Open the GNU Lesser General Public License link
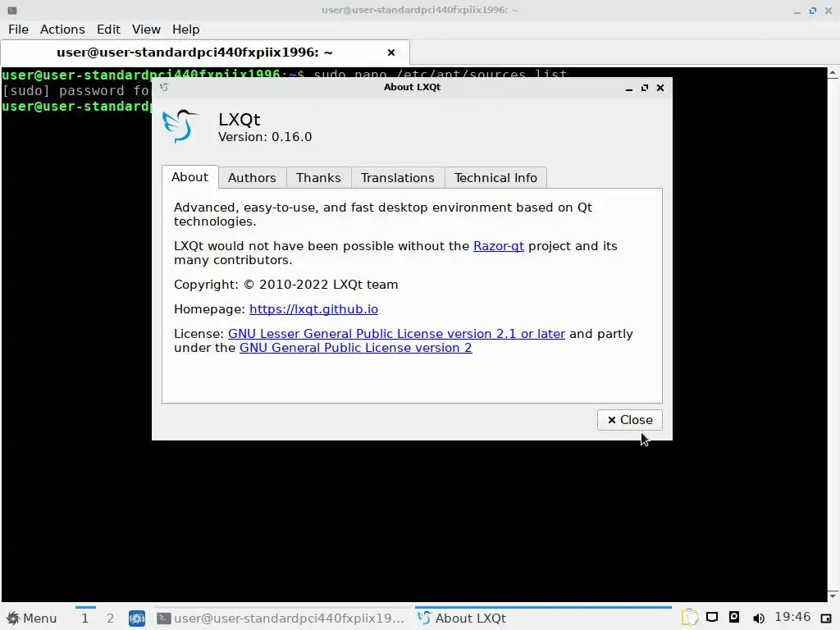The image size is (840, 630). point(396,334)
